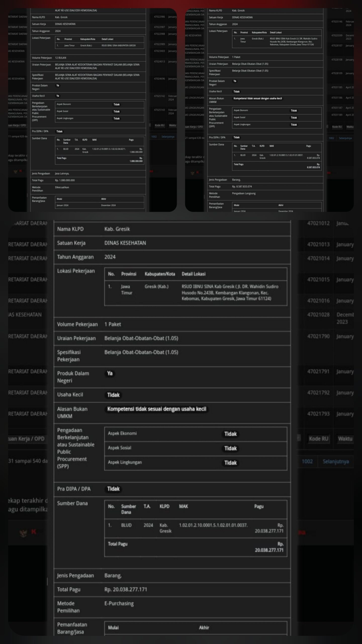Click 'Satuan Kerja / OPD' header above '31 sampai 540'
This screenshot has height=644, width=362.
[x=26, y=439]
